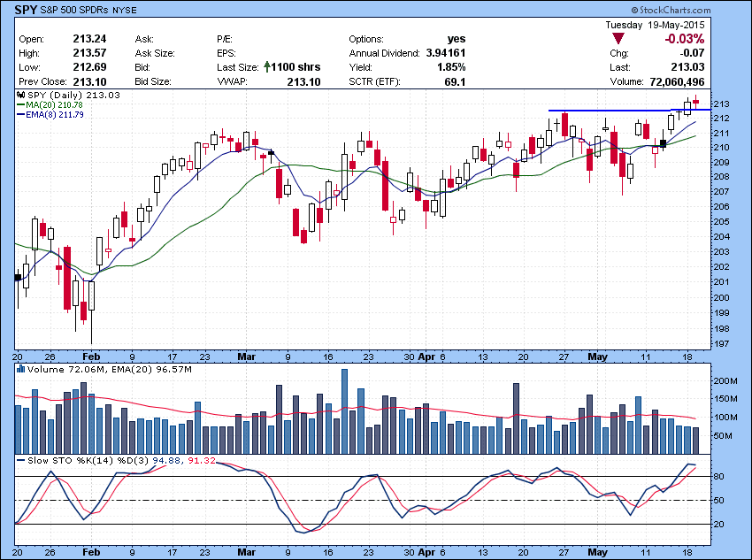Select the Open value 213.24
The height and width of the screenshot is (560, 752).
click(89, 39)
